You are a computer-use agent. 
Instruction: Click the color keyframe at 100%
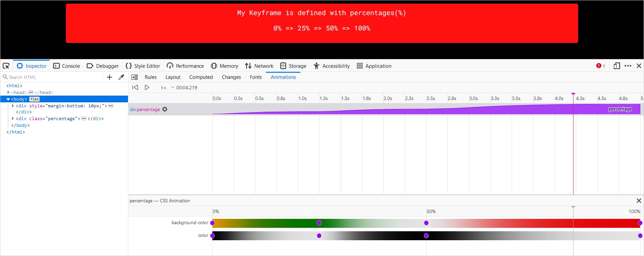tap(640, 236)
